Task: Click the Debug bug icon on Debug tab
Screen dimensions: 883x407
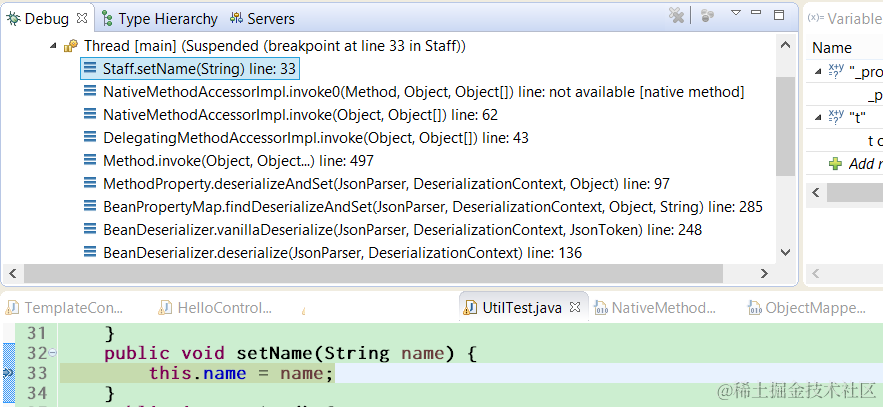Action: [14, 19]
